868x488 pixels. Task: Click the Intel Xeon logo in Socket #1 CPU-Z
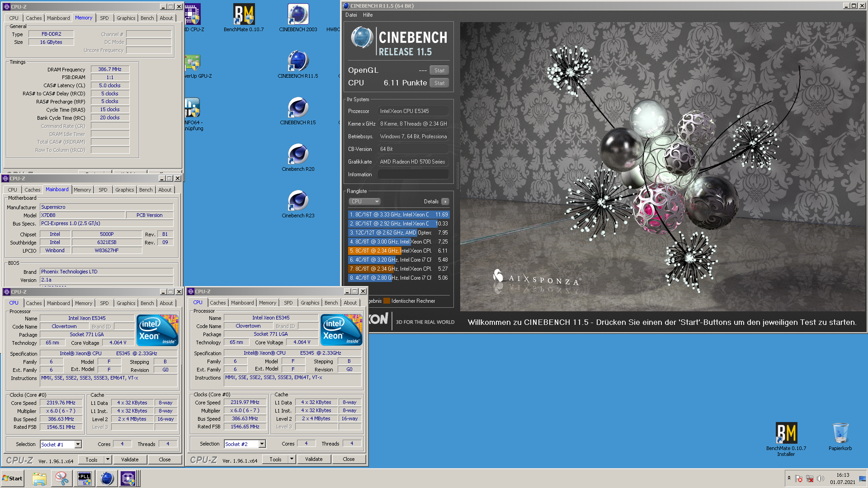pyautogui.click(x=157, y=331)
